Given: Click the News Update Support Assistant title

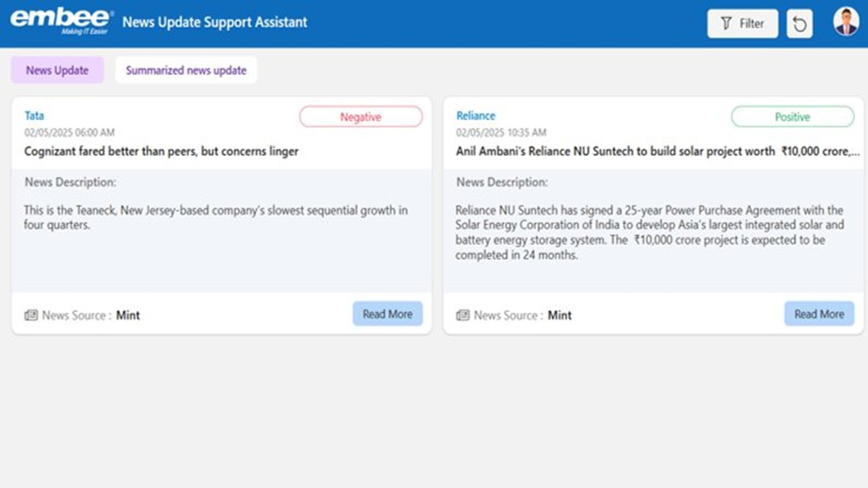Looking at the screenshot, I should pos(215,22).
